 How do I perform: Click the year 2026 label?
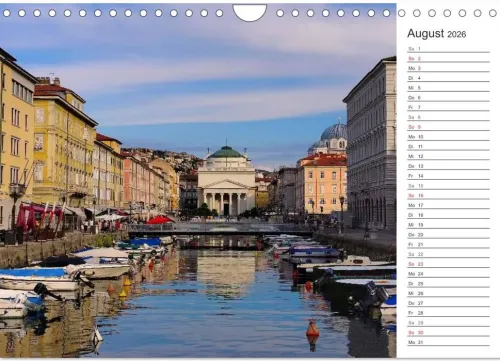(456, 34)
